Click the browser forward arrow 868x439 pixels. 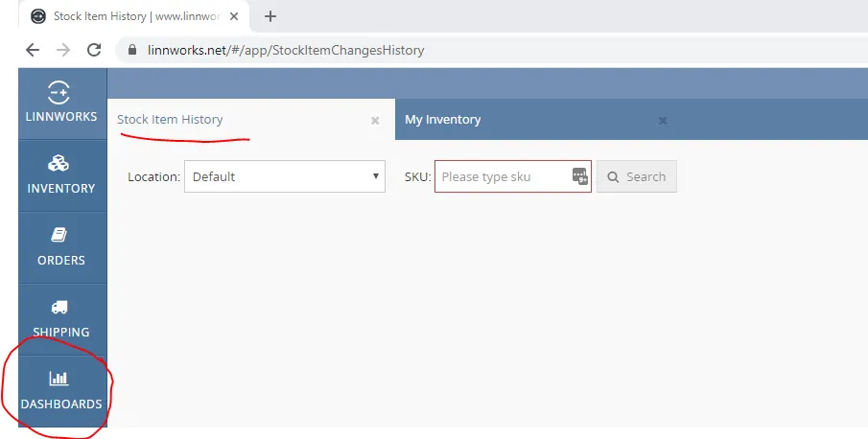click(63, 50)
